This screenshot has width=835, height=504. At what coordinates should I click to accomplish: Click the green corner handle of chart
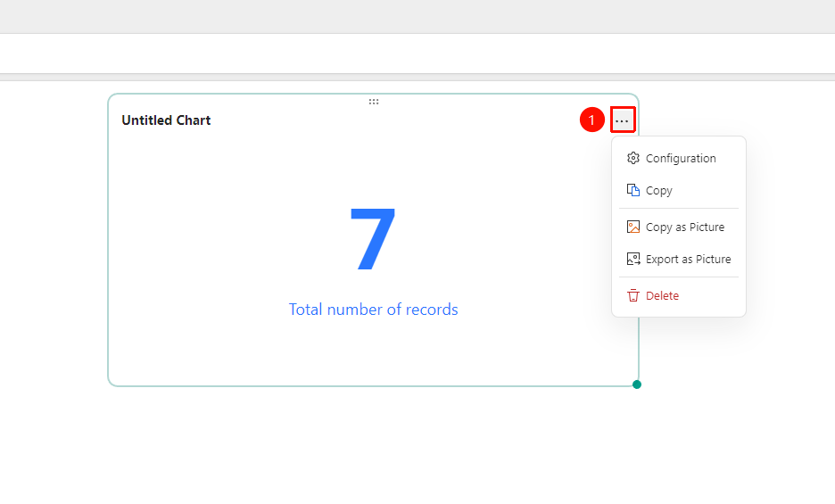pos(636,384)
